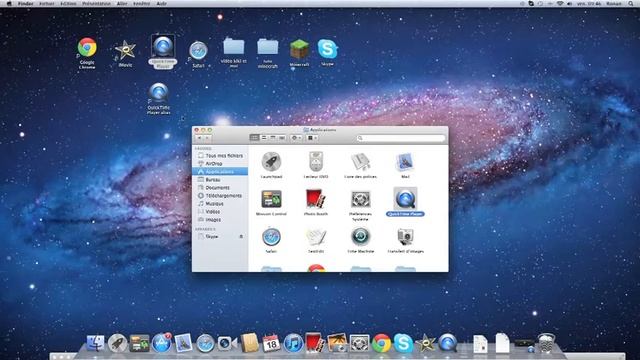Screen dimensions: 640x360
Task: Open Launchpad rocket in the Dock
Action: pos(118,343)
